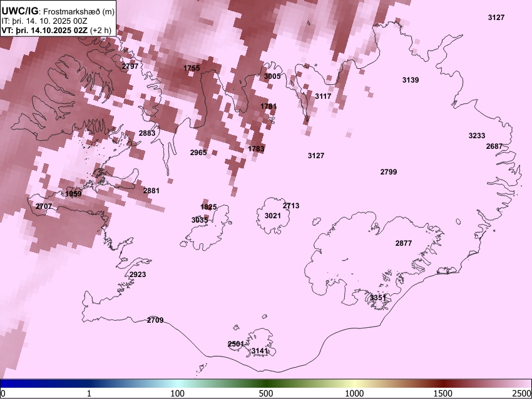Click the 3021 value inside the glacier outline

click(273, 216)
